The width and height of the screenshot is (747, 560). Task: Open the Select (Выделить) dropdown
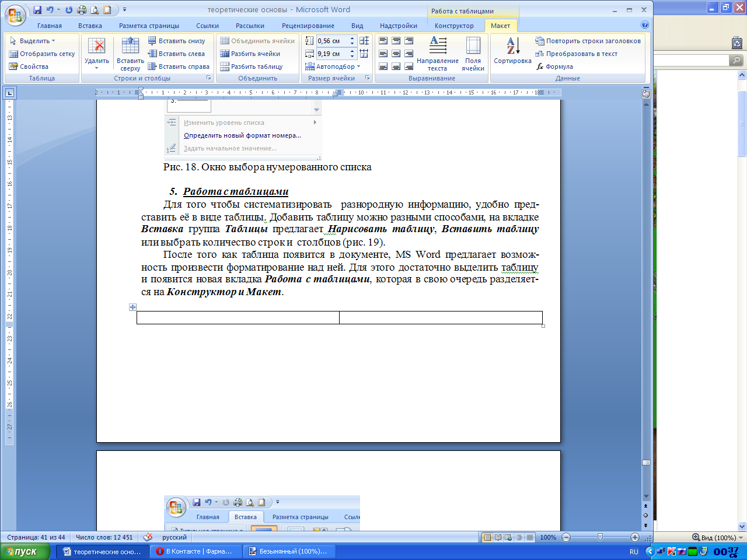pyautogui.click(x=33, y=41)
